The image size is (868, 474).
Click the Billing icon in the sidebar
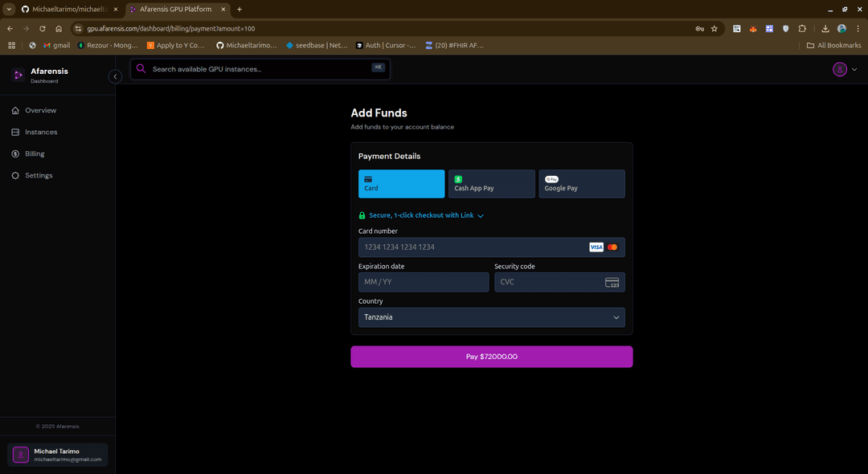pos(14,153)
